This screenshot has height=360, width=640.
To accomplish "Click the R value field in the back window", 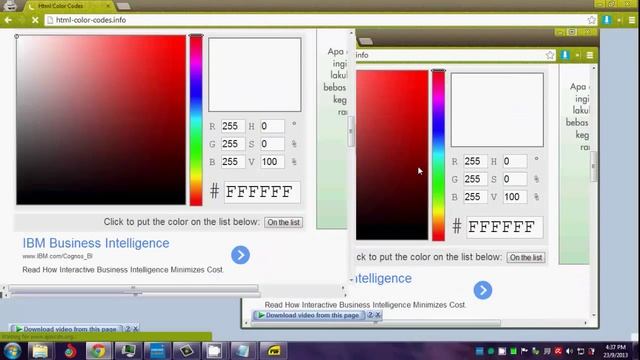I will click(476, 161).
